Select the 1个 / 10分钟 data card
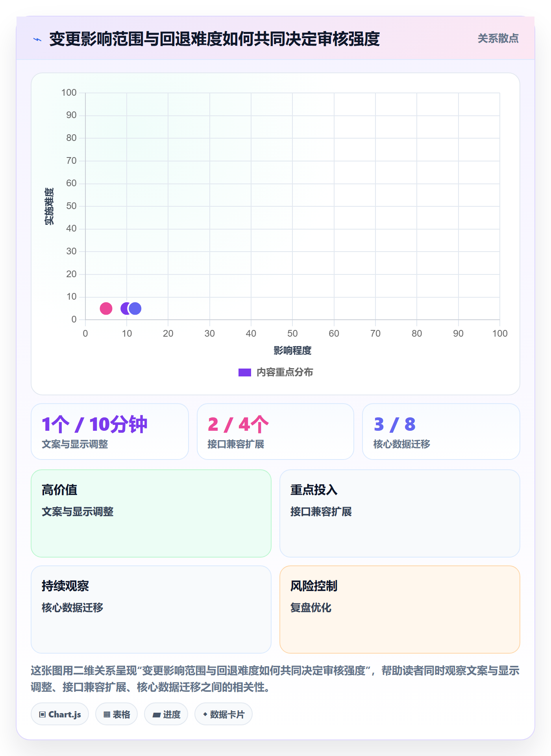 pyautogui.click(x=110, y=432)
